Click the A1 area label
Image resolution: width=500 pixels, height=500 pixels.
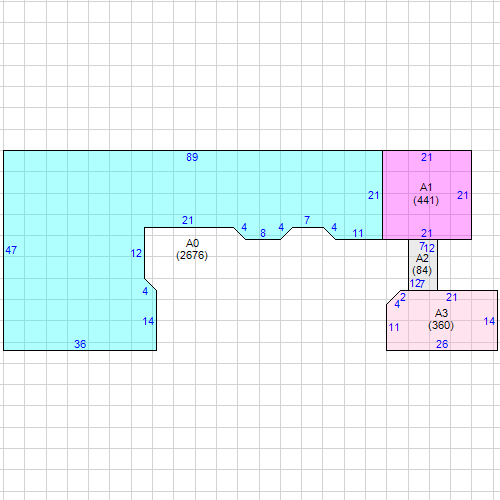(x=426, y=187)
